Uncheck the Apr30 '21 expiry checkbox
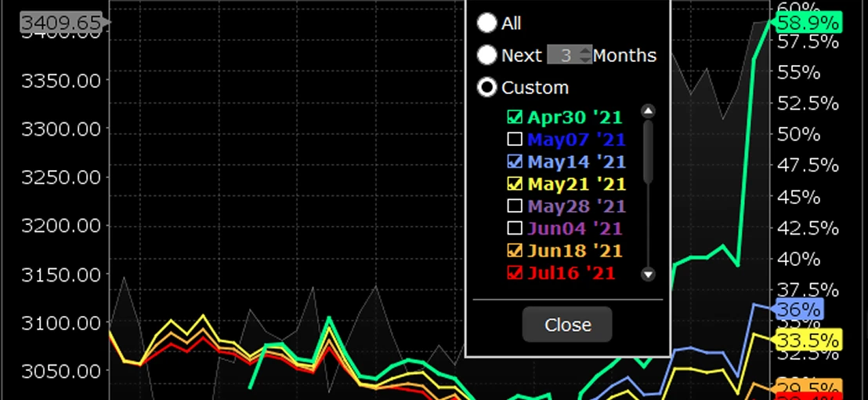 [x=515, y=117]
